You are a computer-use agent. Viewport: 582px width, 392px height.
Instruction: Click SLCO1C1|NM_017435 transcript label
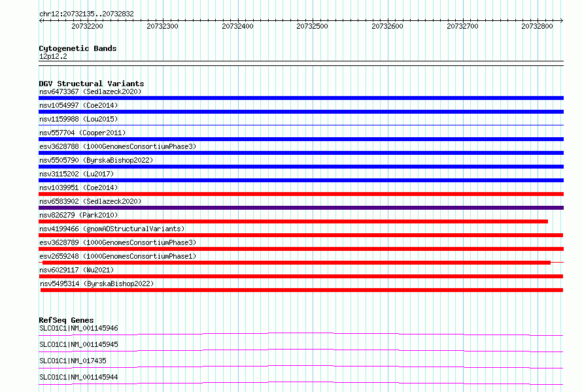pos(73,361)
